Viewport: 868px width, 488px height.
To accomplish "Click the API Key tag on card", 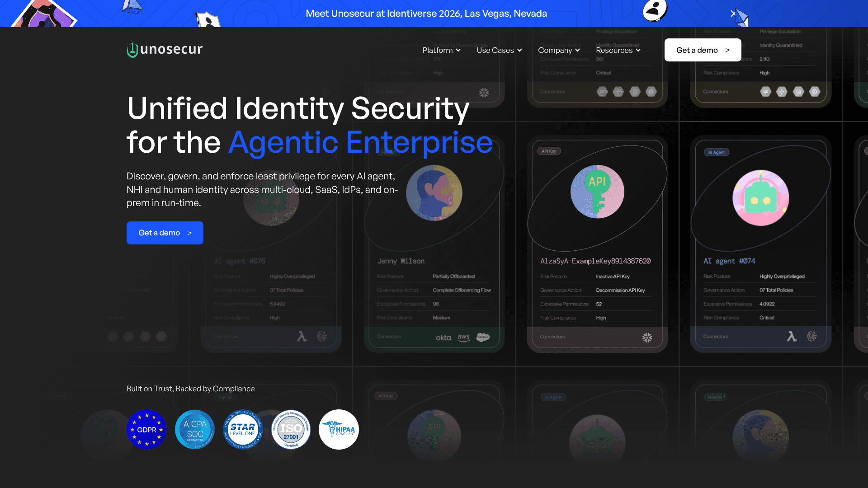I will pos(549,151).
